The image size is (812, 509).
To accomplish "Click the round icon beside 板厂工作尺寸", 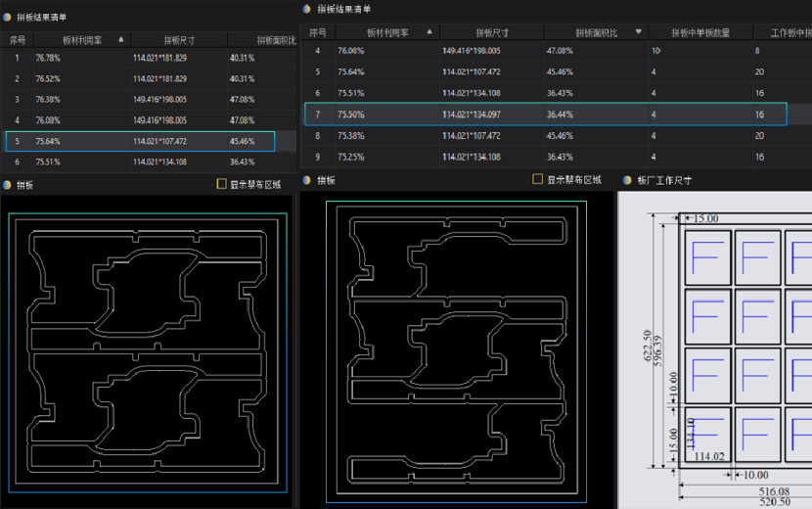I will pyautogui.click(x=627, y=180).
